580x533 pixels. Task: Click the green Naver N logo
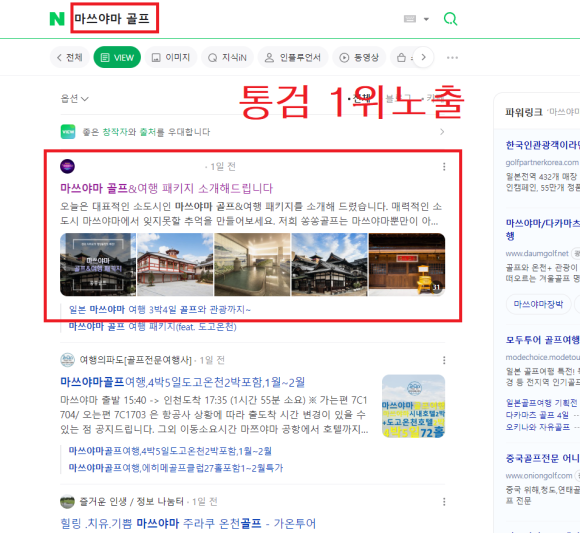point(57,18)
